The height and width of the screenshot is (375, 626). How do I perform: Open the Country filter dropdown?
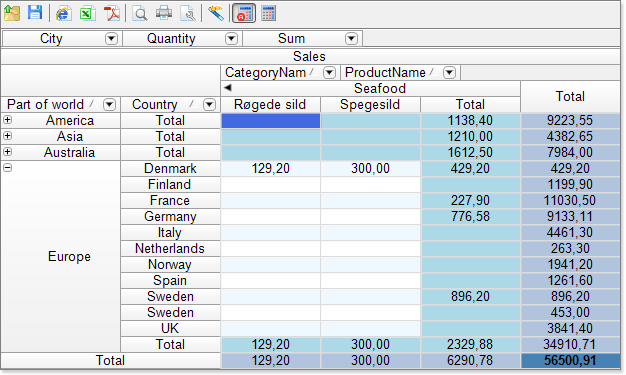coord(209,105)
